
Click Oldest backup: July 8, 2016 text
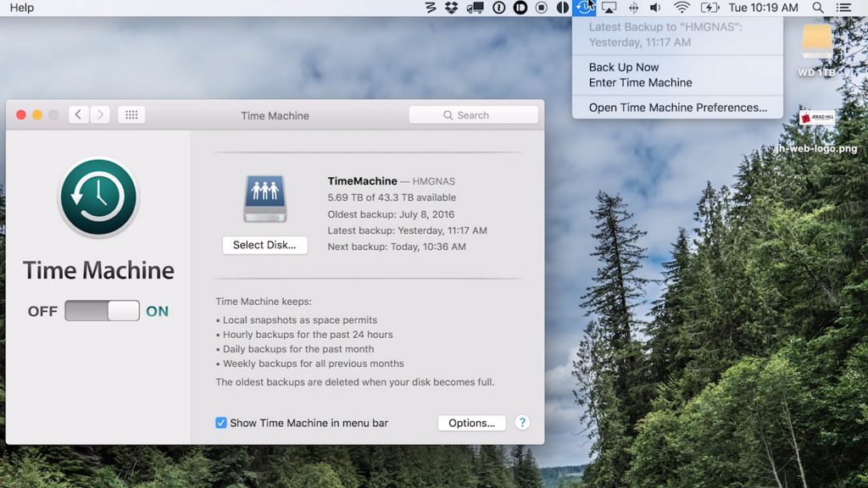pyautogui.click(x=390, y=214)
